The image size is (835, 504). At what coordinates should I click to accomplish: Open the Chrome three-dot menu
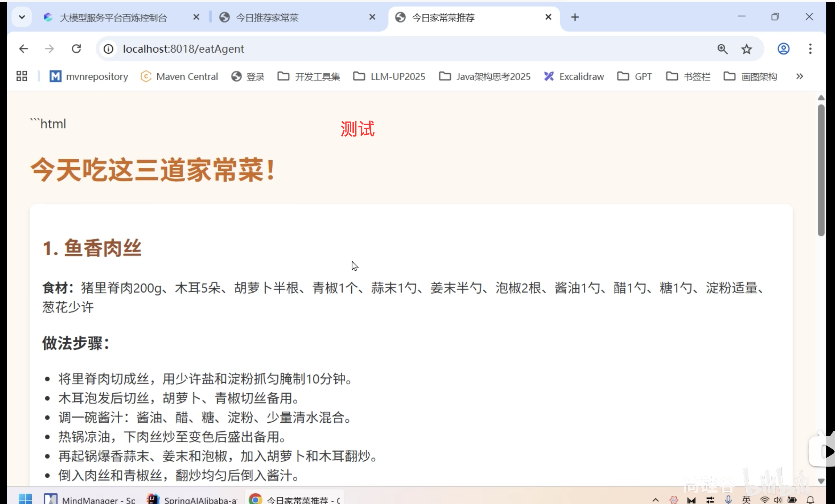pos(810,49)
